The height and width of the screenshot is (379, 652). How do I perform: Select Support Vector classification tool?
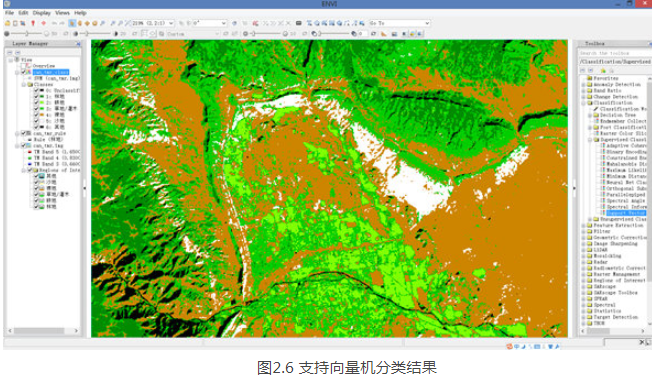click(626, 213)
